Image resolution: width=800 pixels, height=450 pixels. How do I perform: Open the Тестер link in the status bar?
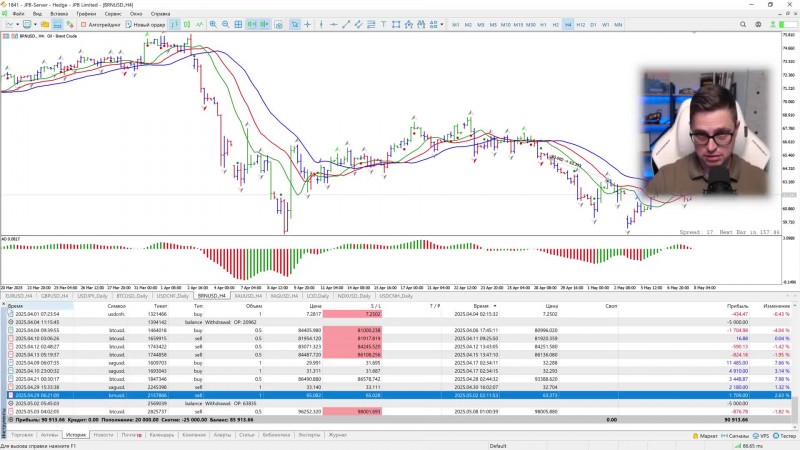785,436
